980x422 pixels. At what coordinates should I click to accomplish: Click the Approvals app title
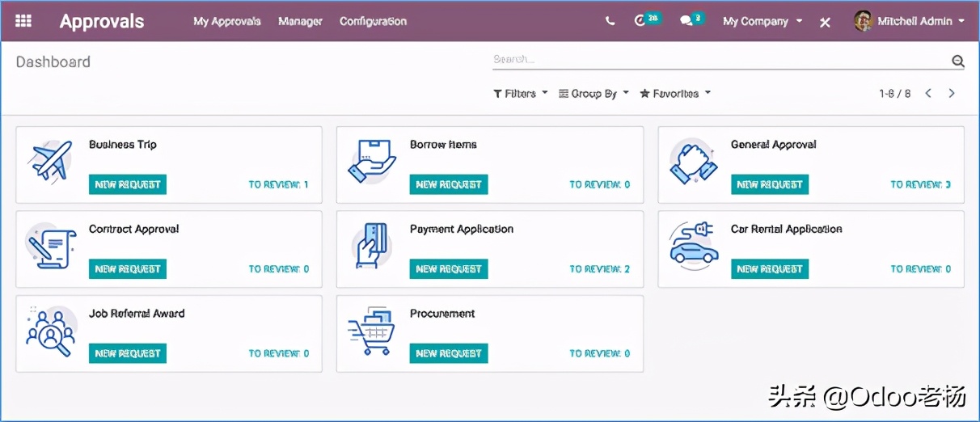pyautogui.click(x=102, y=22)
